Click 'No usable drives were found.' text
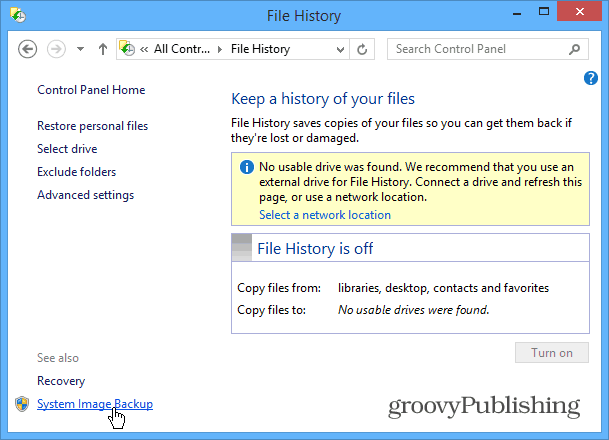The height and width of the screenshot is (440, 609). [x=414, y=310]
